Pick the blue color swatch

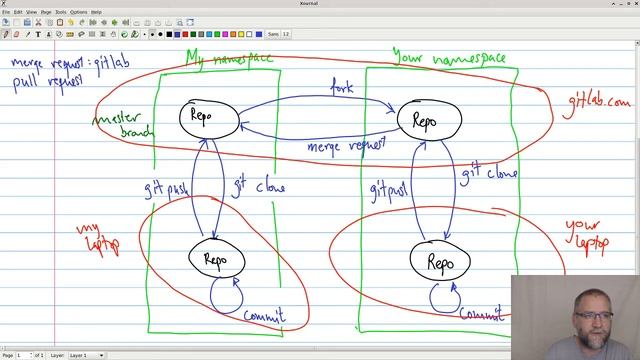[177, 34]
